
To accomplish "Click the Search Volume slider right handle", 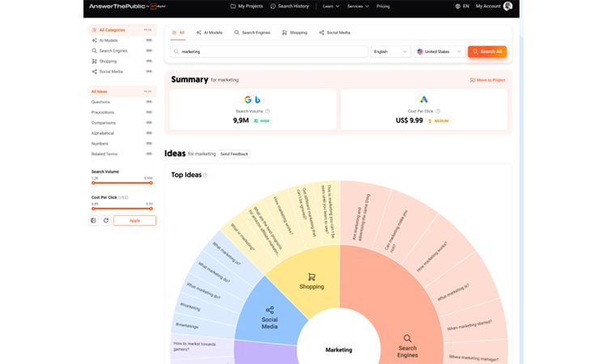I will click(x=151, y=183).
